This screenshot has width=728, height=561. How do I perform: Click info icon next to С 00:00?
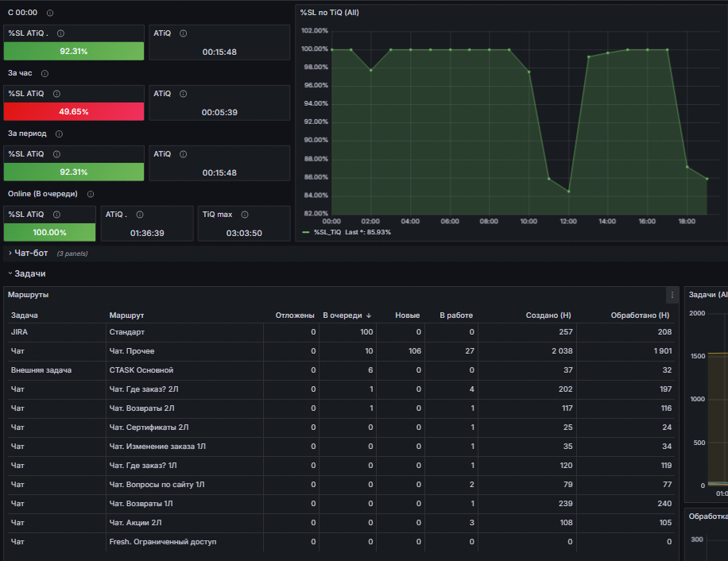click(50, 13)
